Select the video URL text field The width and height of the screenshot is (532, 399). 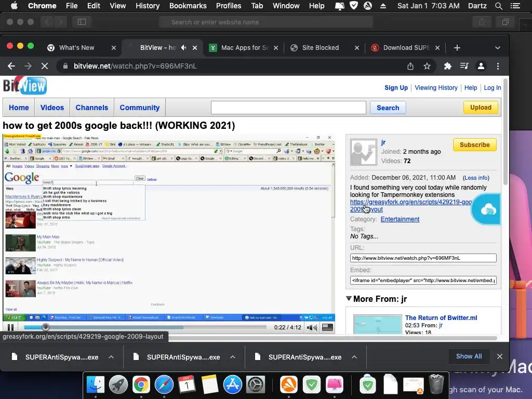point(423,258)
